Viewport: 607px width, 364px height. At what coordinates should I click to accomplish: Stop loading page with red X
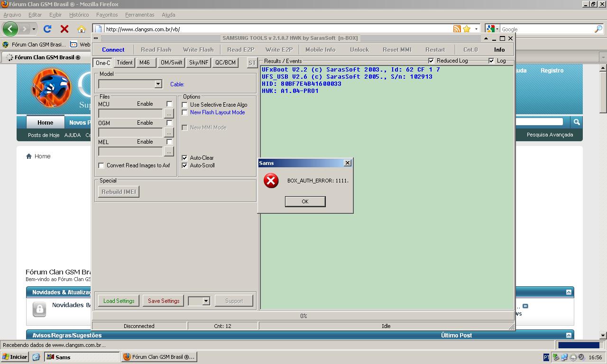point(64,29)
